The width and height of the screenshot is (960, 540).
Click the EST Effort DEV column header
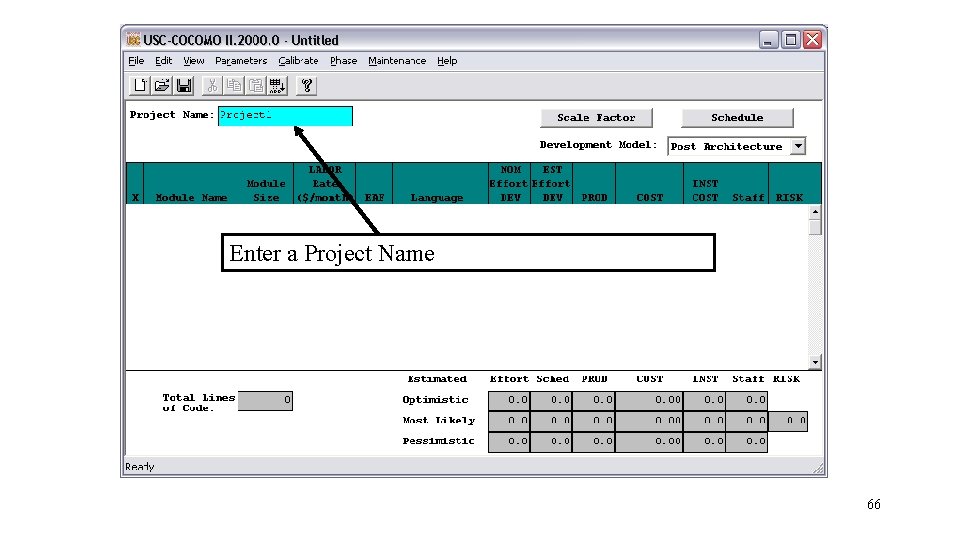coord(551,184)
